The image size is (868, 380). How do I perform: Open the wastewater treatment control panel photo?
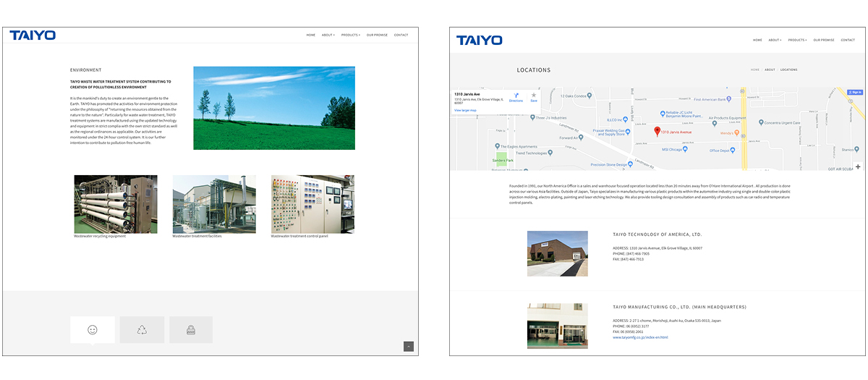[312, 204]
